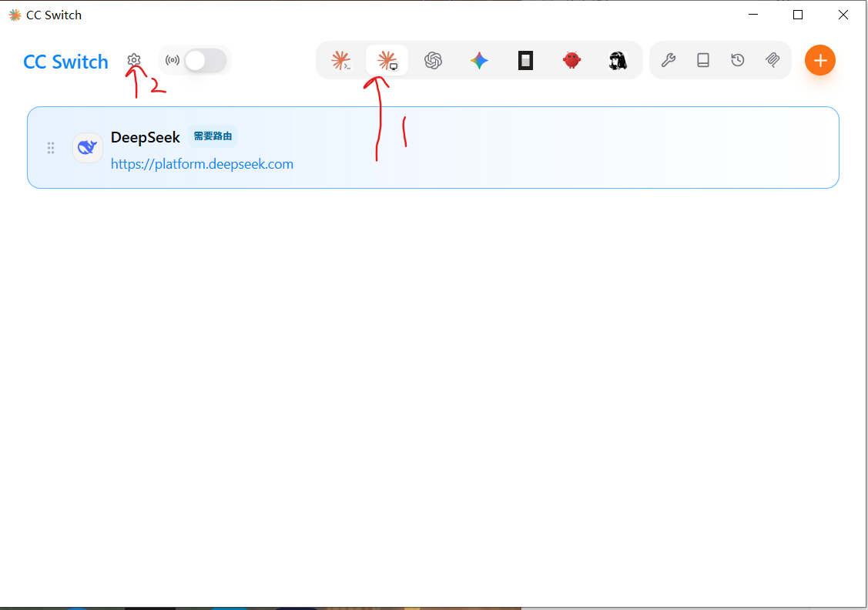868x610 pixels.
Task: Open the history clock icon
Action: click(x=737, y=60)
